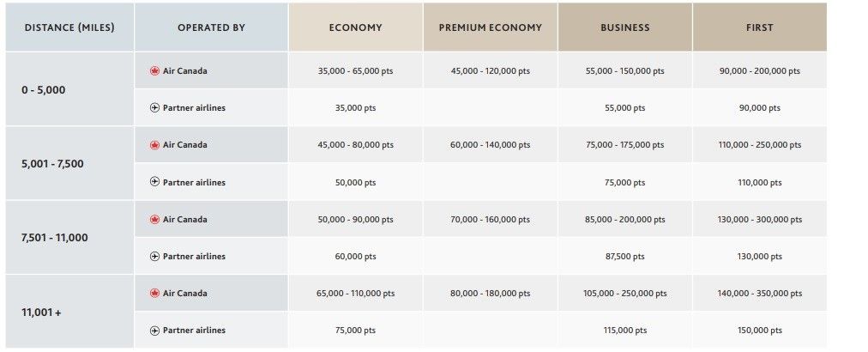Click Air Canada maple leaf icon in 0 - 5,000 row
The image size is (868, 352).
154,71
